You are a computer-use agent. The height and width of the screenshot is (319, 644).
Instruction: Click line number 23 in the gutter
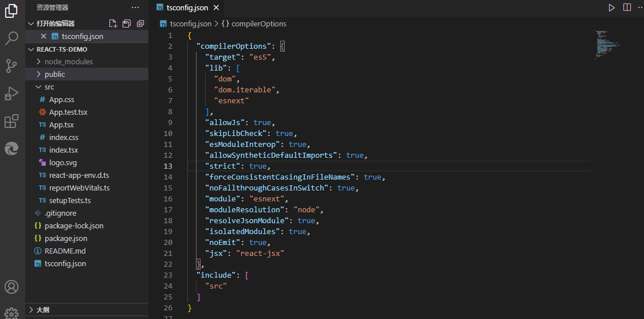[x=168, y=275]
